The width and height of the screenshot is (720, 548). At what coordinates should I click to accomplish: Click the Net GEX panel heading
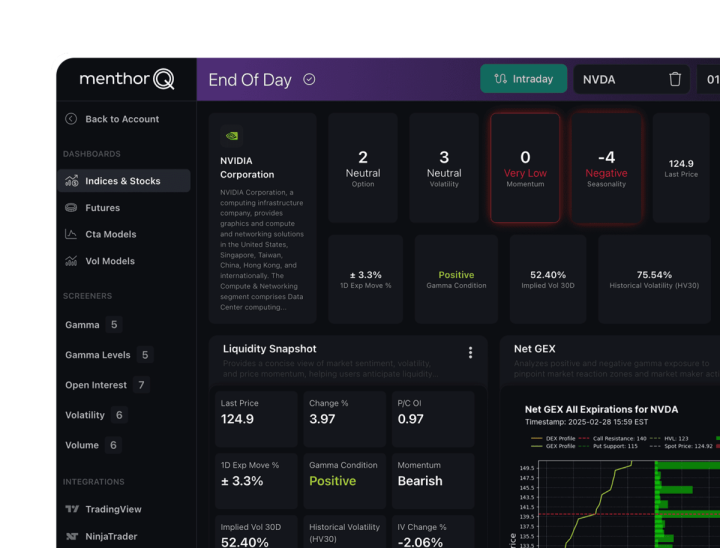coord(534,349)
